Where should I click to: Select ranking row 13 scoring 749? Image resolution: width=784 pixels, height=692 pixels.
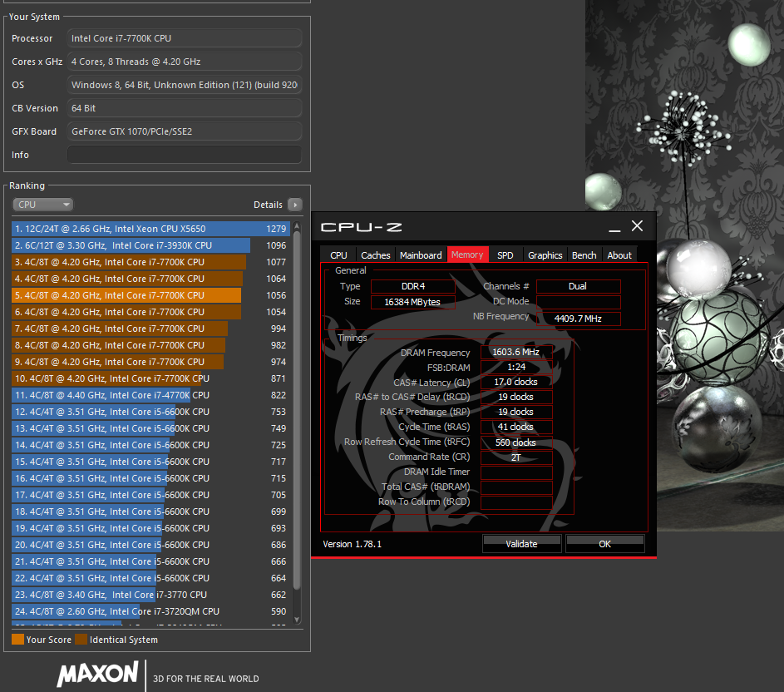[150, 428]
